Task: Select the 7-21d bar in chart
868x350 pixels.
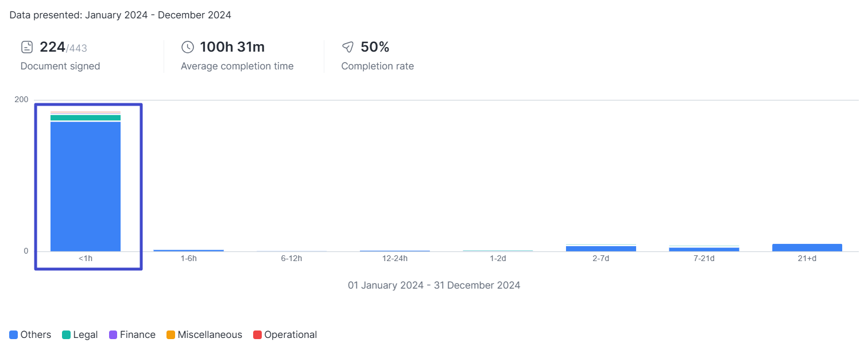Action: tap(704, 248)
